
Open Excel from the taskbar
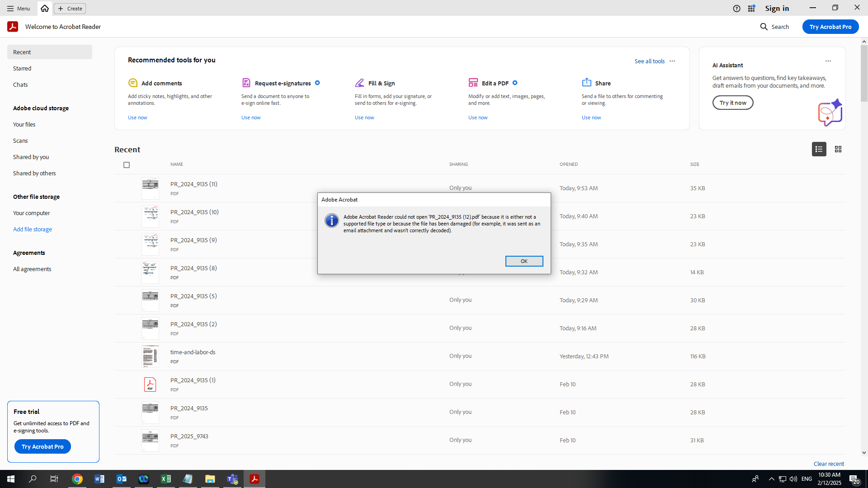point(165,479)
